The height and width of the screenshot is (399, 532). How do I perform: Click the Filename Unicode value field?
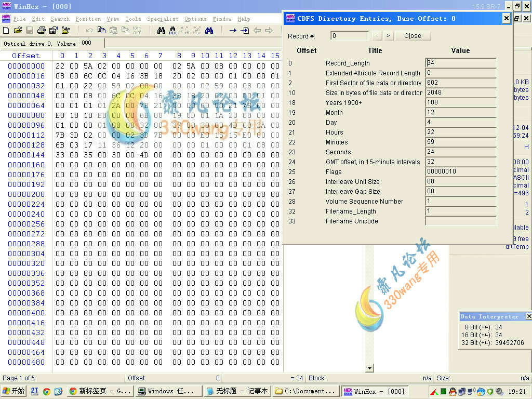click(x=461, y=220)
